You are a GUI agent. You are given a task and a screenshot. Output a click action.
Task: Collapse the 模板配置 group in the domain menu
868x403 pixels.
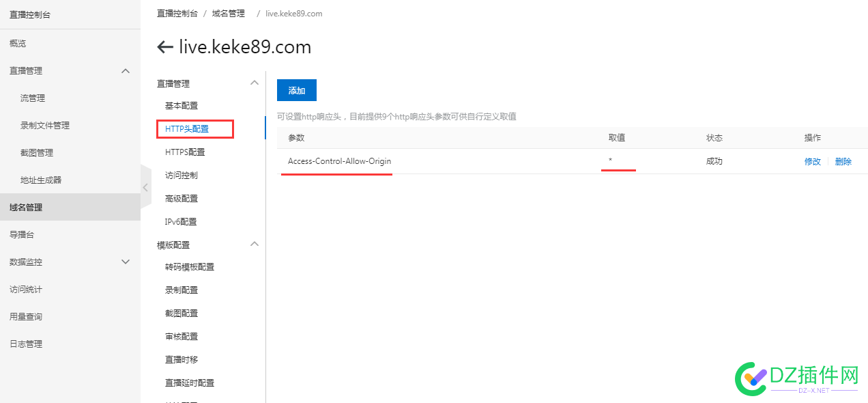coord(255,244)
